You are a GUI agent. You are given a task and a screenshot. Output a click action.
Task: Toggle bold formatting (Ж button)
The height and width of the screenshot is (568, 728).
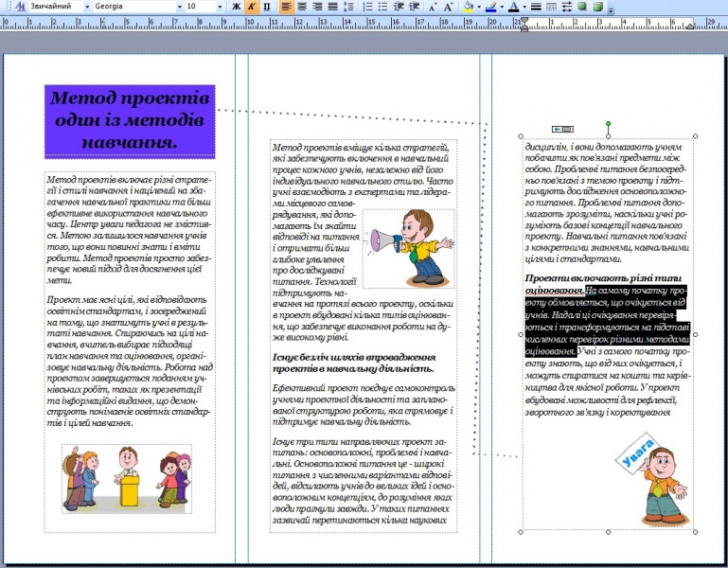point(236,7)
